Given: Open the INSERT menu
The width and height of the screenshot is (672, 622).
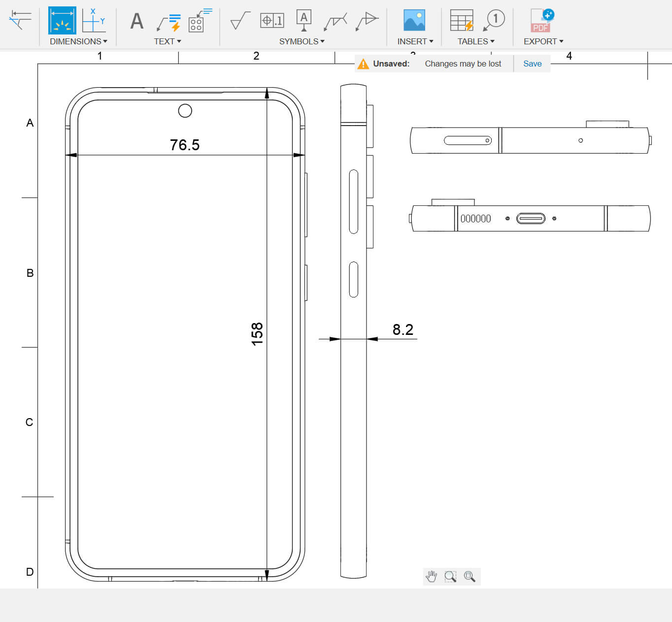Looking at the screenshot, I should tap(415, 41).
